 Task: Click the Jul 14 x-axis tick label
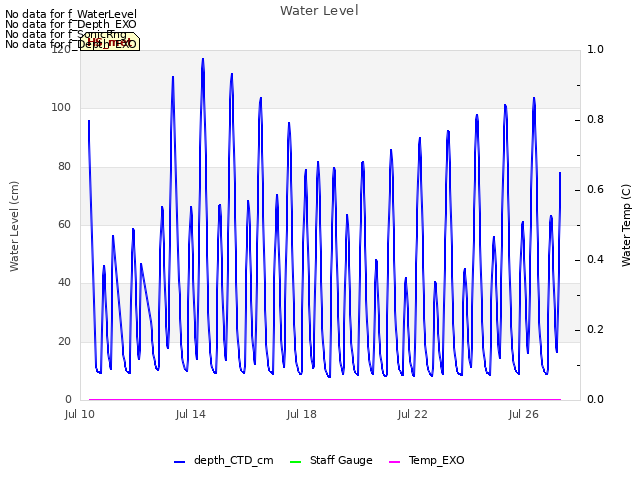(191, 414)
